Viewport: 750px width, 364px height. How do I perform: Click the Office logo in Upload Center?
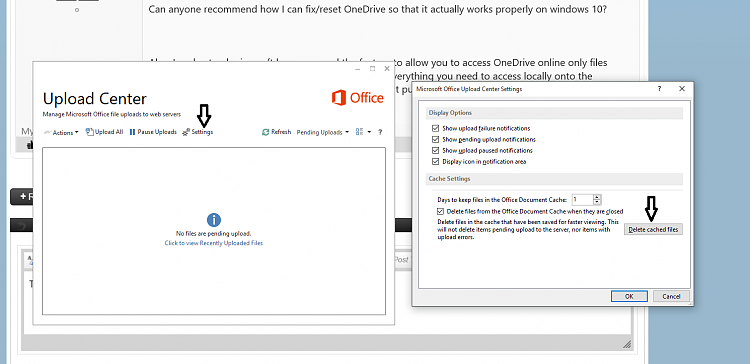(358, 98)
